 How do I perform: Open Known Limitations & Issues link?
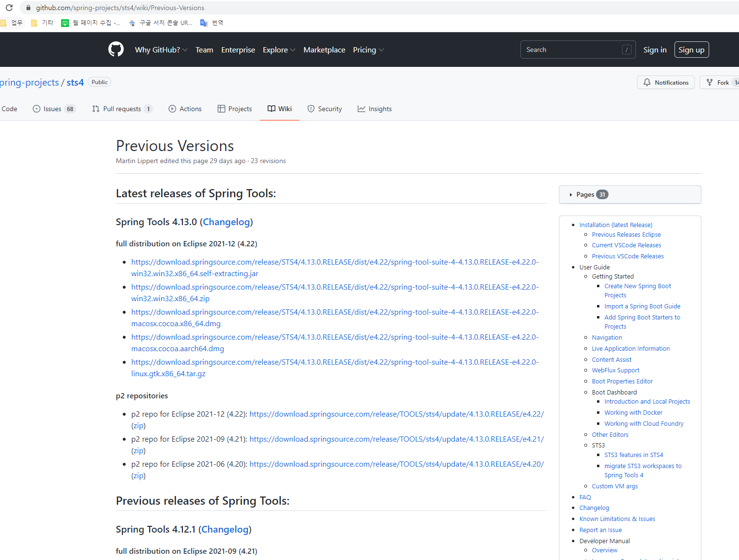tap(617, 519)
